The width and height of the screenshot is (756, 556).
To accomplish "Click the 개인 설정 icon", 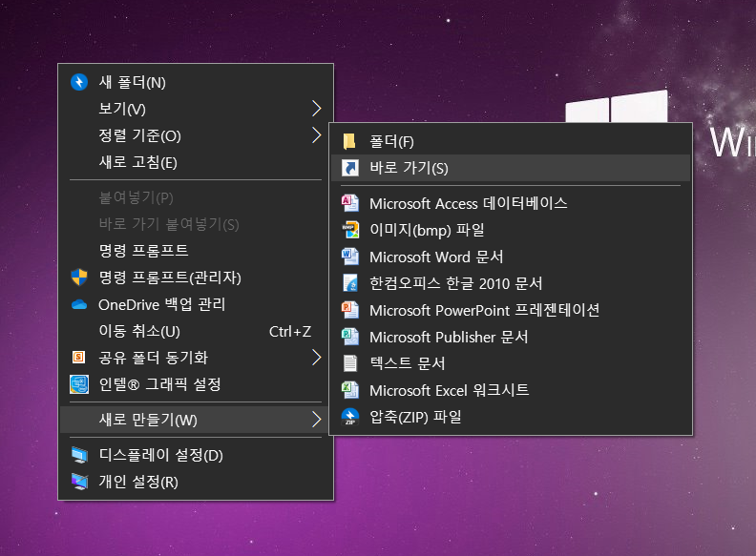I will pyautogui.click(x=79, y=482).
